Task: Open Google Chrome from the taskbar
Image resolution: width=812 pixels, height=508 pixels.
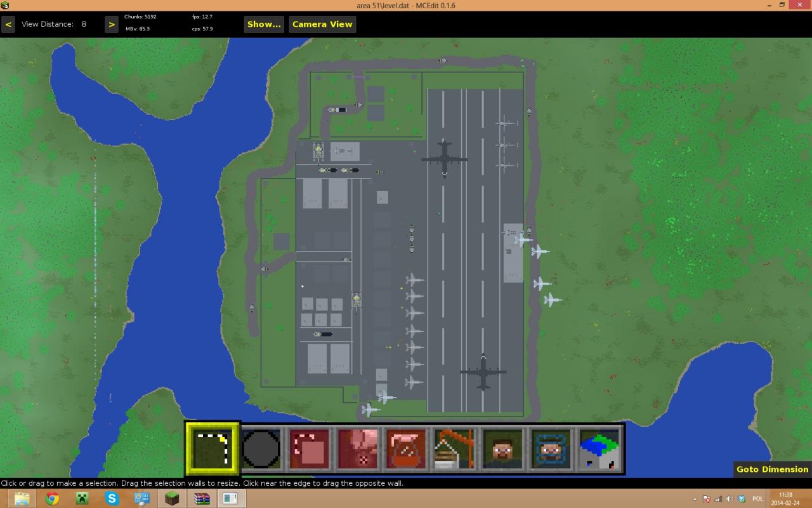Action: point(52,498)
